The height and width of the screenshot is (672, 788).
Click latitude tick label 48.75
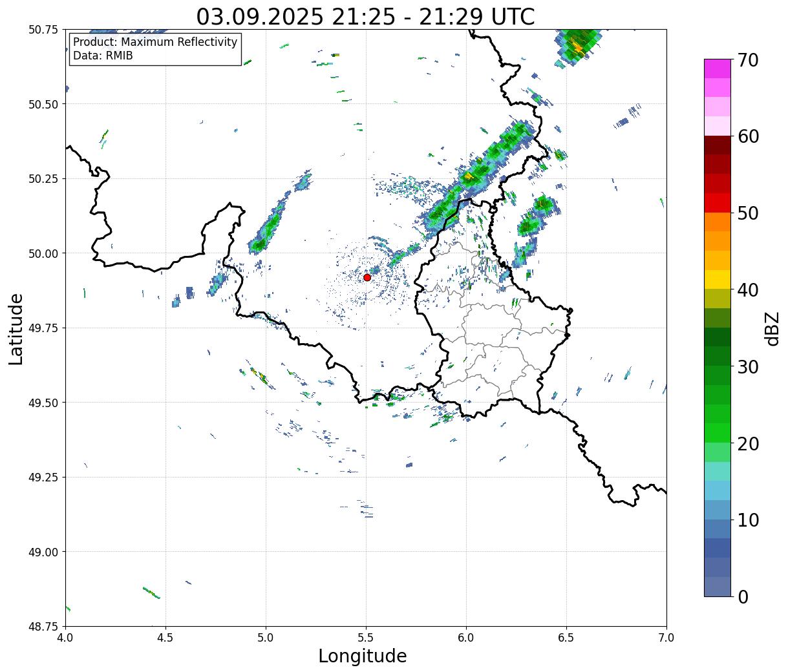43,626
